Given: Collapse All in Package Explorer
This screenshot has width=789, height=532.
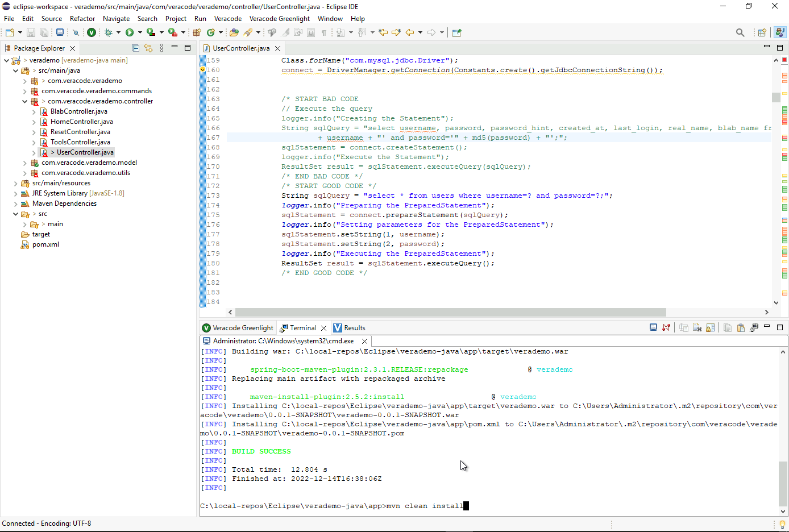Looking at the screenshot, I should [x=135, y=48].
